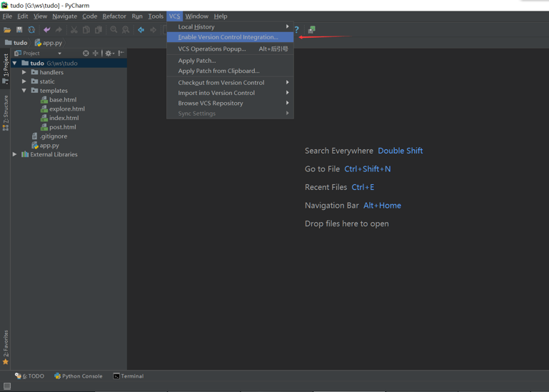This screenshot has width=549, height=392.
Task: Click the Synchronize toolbar icon
Action: (x=31, y=30)
